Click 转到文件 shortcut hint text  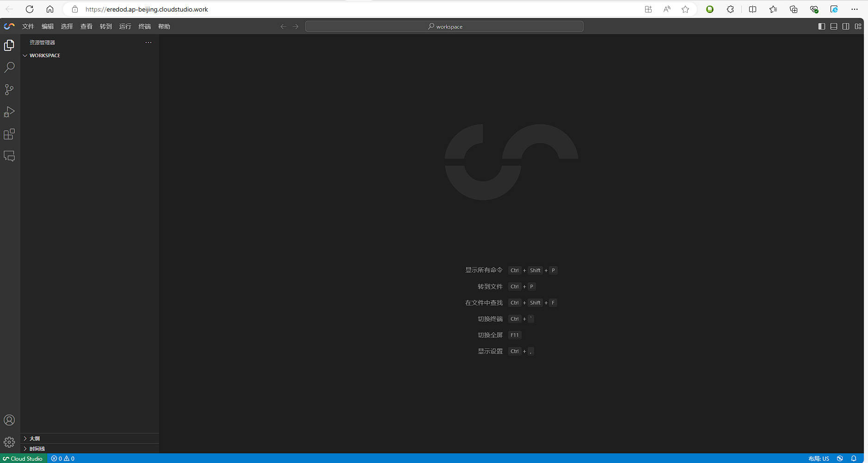(x=490, y=286)
